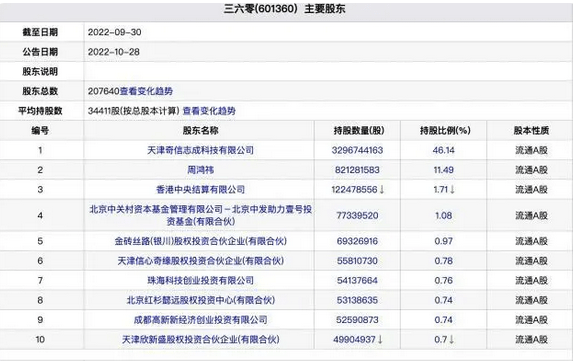Select the deadline date 2022-09-30
573x361 pixels.
point(114,32)
